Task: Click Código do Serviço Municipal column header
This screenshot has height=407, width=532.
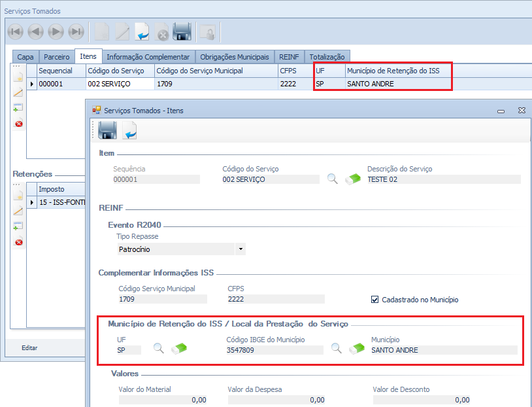Action: click(216, 71)
